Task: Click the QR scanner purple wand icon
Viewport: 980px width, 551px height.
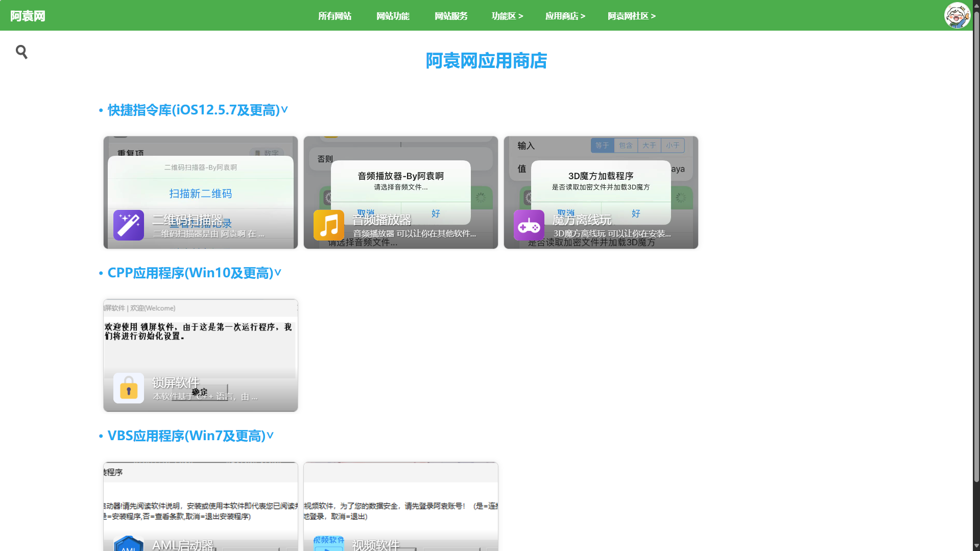Action: click(129, 225)
